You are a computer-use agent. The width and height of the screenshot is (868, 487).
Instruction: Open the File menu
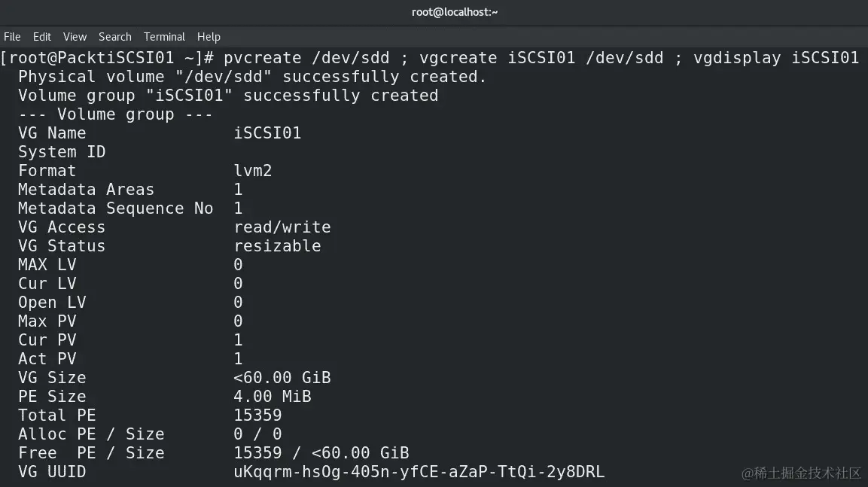[x=12, y=36]
